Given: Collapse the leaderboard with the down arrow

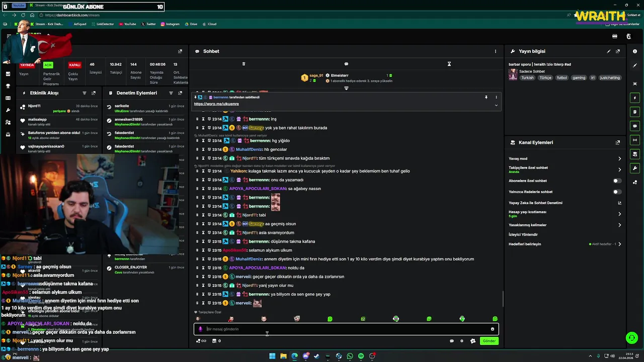Looking at the screenshot, I should (346, 88).
